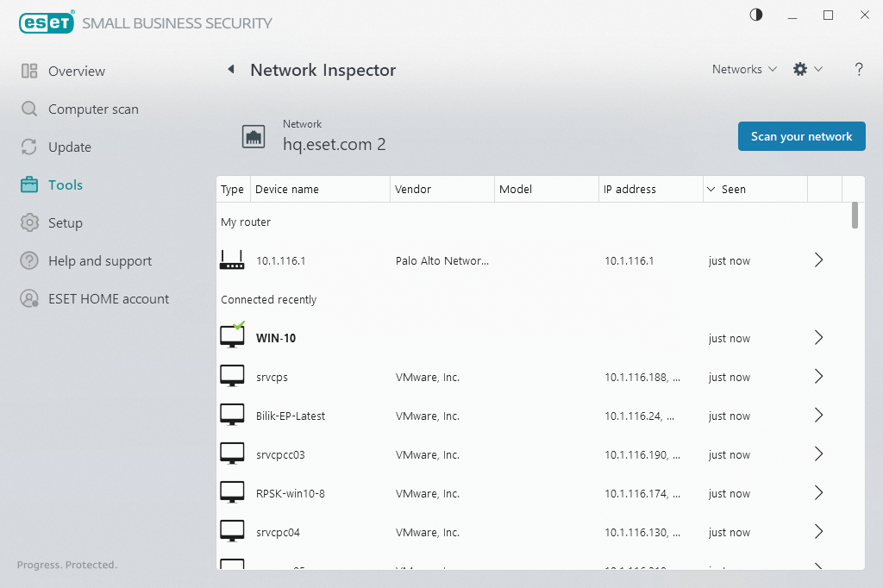
Task: Open ESET HOME account page
Action: (x=109, y=299)
